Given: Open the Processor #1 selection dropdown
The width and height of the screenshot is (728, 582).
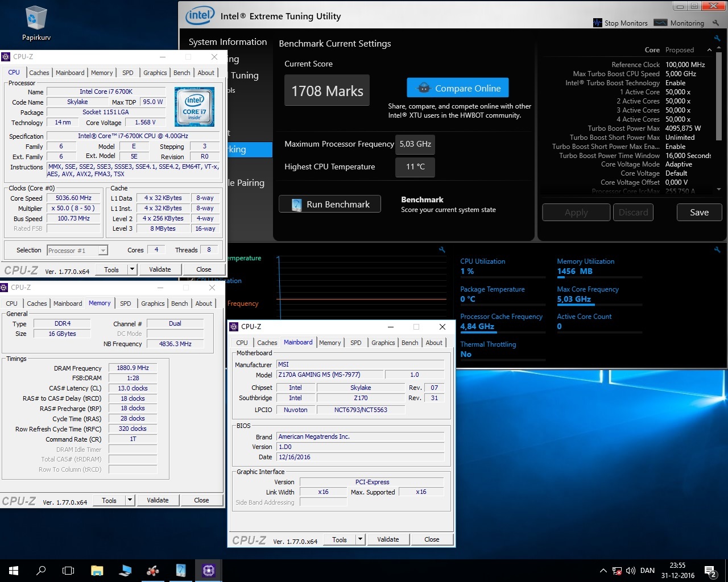Looking at the screenshot, I should [77, 250].
